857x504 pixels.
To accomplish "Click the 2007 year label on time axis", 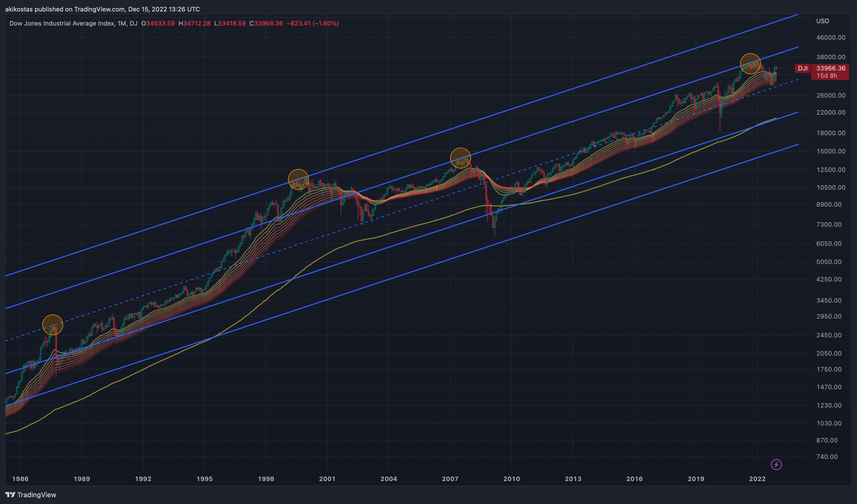I will coord(450,479).
